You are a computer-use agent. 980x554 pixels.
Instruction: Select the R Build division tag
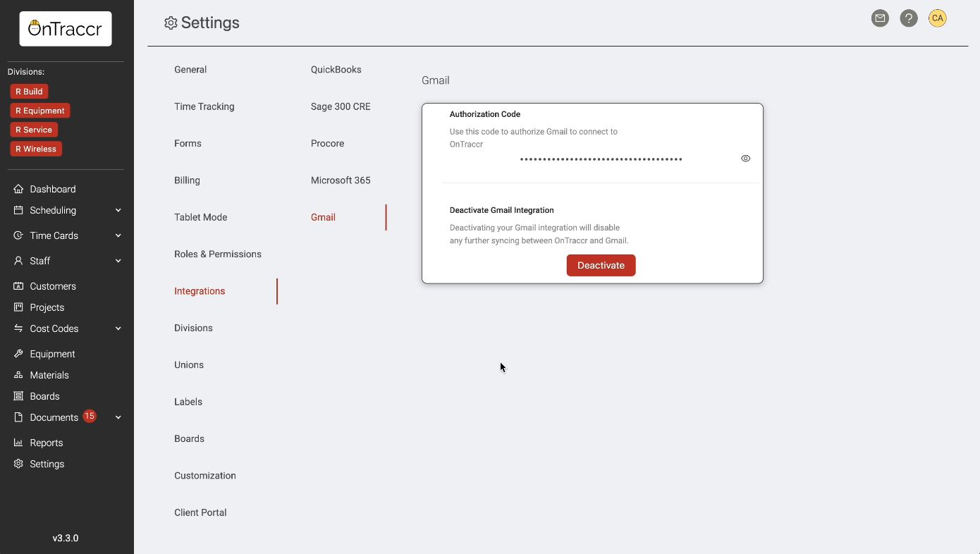(x=29, y=92)
